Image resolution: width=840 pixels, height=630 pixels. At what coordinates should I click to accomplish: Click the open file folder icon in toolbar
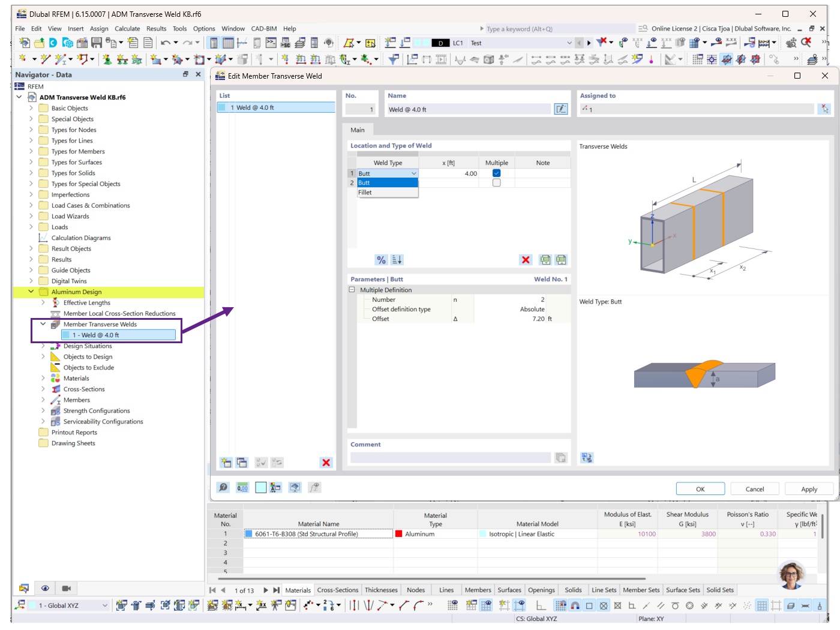point(39,43)
